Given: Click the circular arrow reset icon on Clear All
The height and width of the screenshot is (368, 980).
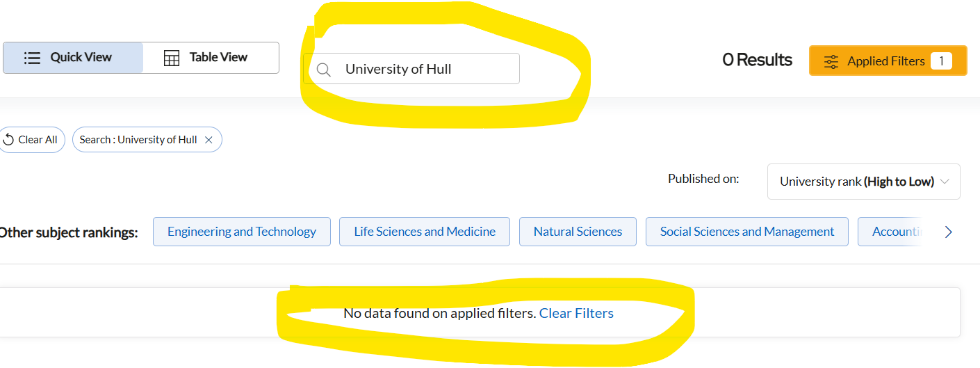Looking at the screenshot, I should pyautogui.click(x=8, y=140).
